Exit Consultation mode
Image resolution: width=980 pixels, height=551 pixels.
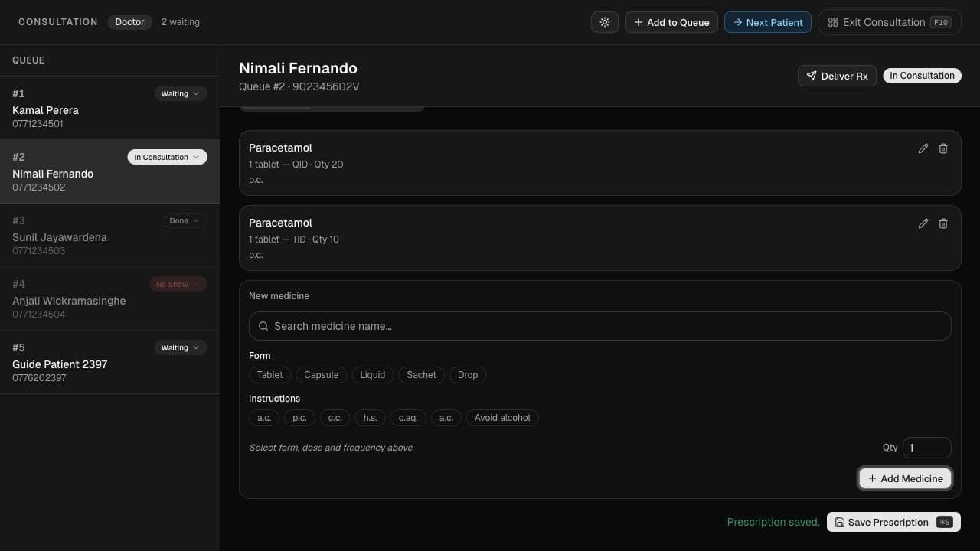pyautogui.click(x=890, y=22)
